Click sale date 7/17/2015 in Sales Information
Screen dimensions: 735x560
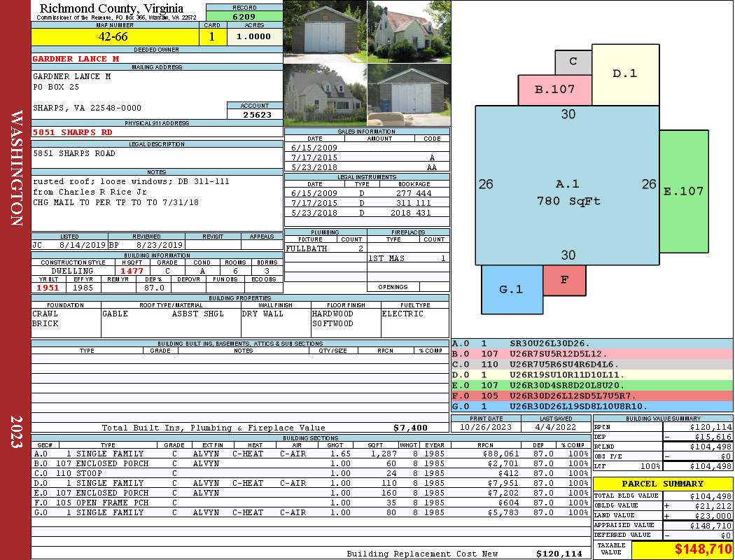click(x=314, y=157)
